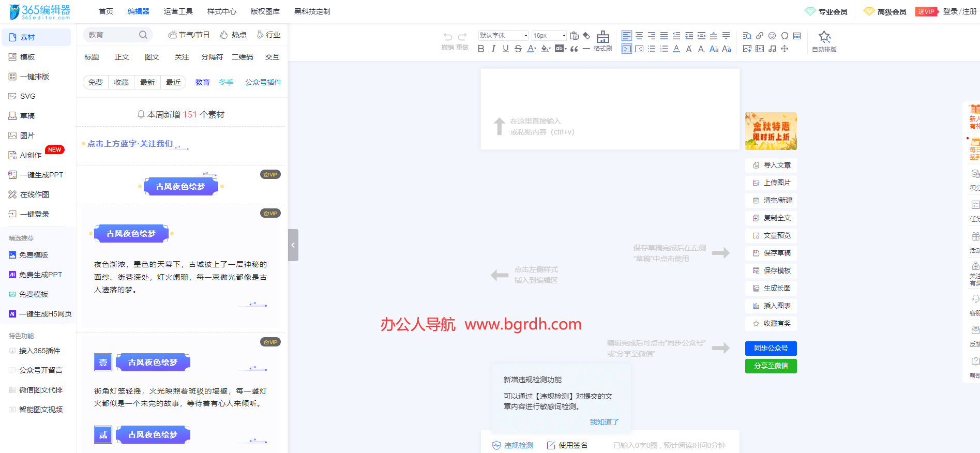
Task: Open the emoji picker smiley icon
Action: [772, 36]
